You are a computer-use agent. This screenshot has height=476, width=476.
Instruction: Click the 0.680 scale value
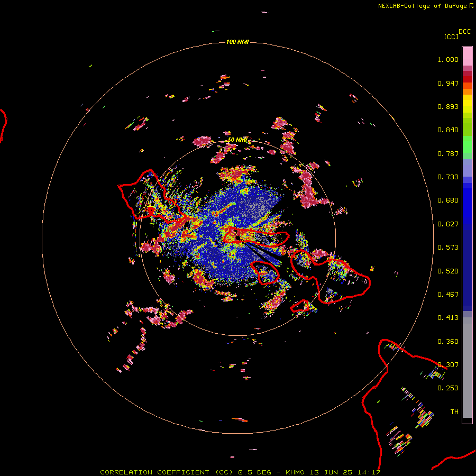point(448,200)
